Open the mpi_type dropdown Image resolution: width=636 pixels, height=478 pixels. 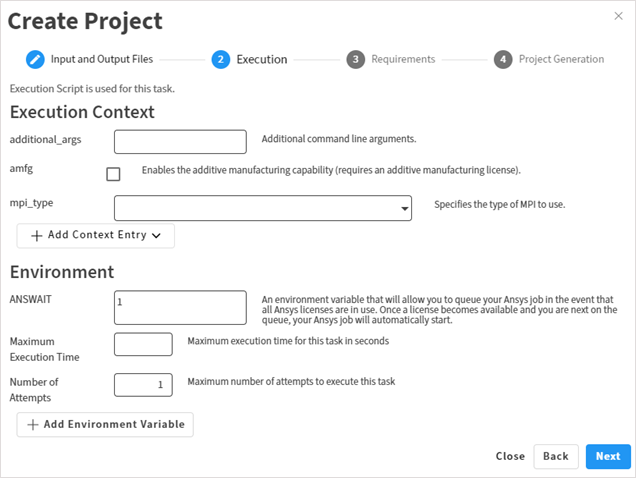(263, 207)
